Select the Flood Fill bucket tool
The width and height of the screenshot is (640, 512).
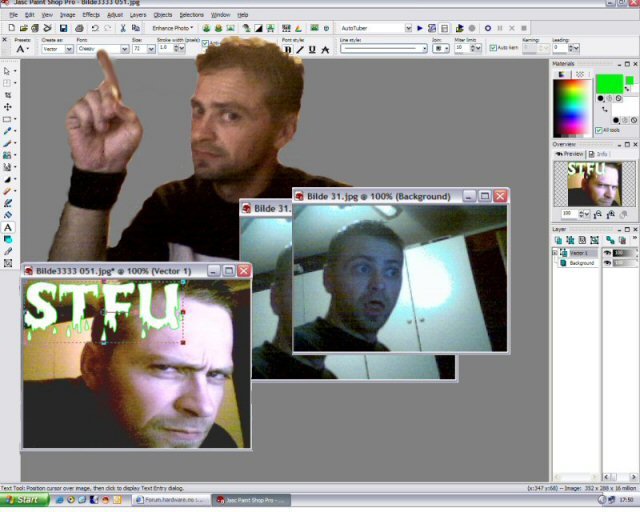tap(8, 215)
